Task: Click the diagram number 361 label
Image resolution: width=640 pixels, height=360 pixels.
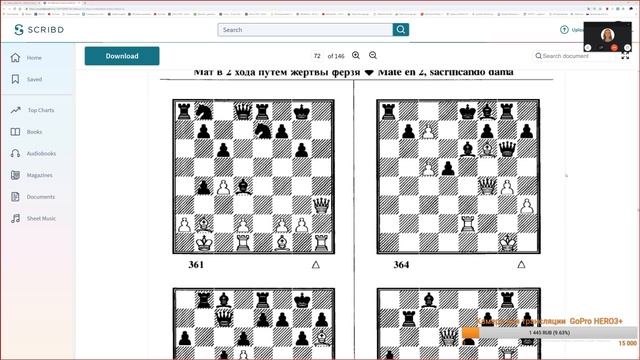Action: 196,264
